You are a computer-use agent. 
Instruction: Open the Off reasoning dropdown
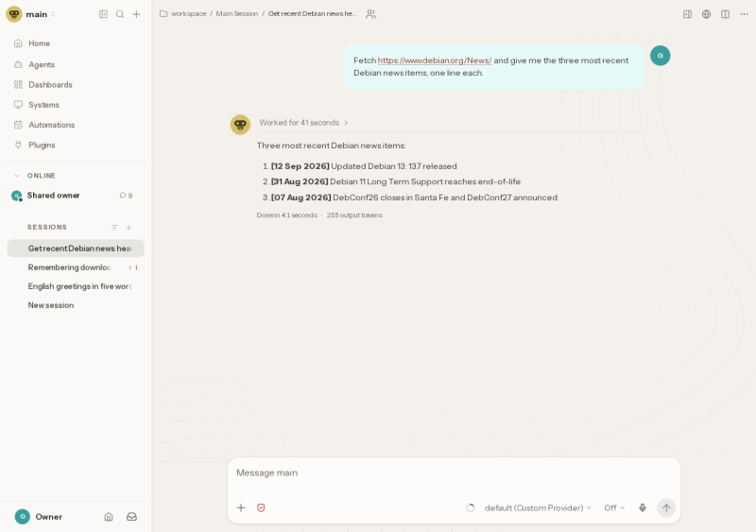pos(614,507)
